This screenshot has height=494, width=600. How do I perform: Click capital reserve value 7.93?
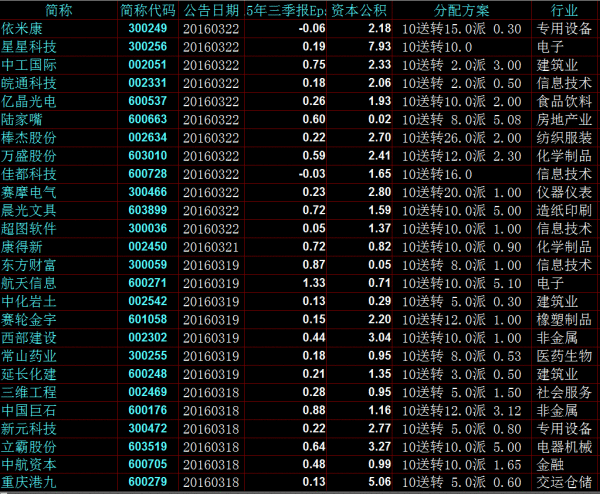click(380, 46)
